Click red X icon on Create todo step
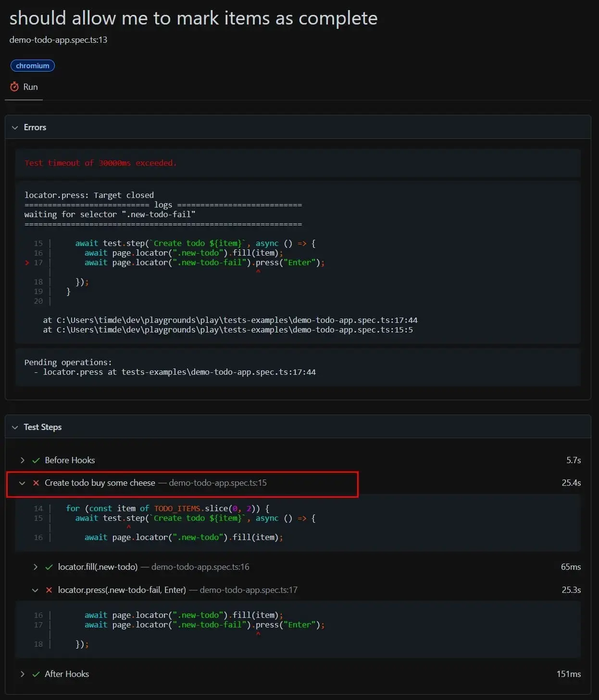Image resolution: width=599 pixels, height=700 pixels. [36, 483]
